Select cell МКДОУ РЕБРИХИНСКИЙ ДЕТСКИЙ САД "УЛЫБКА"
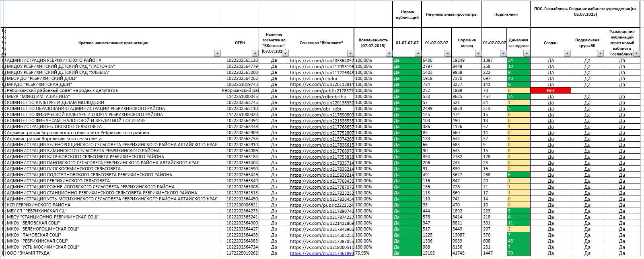This screenshot has height=259, width=644. click(113, 73)
